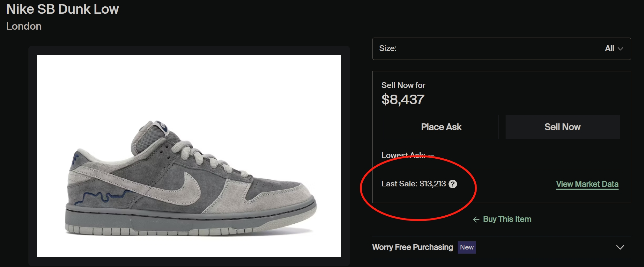Click the Size: label
The height and width of the screenshot is (267, 644).
(388, 48)
